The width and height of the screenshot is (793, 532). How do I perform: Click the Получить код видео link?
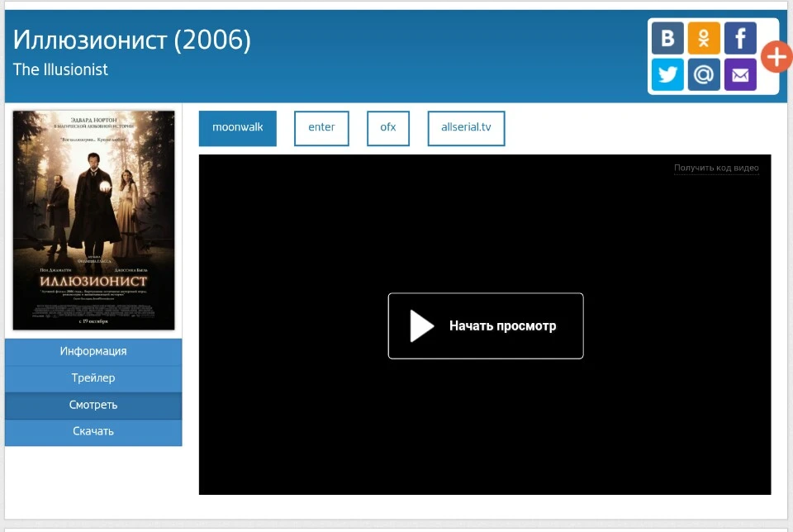coord(716,168)
